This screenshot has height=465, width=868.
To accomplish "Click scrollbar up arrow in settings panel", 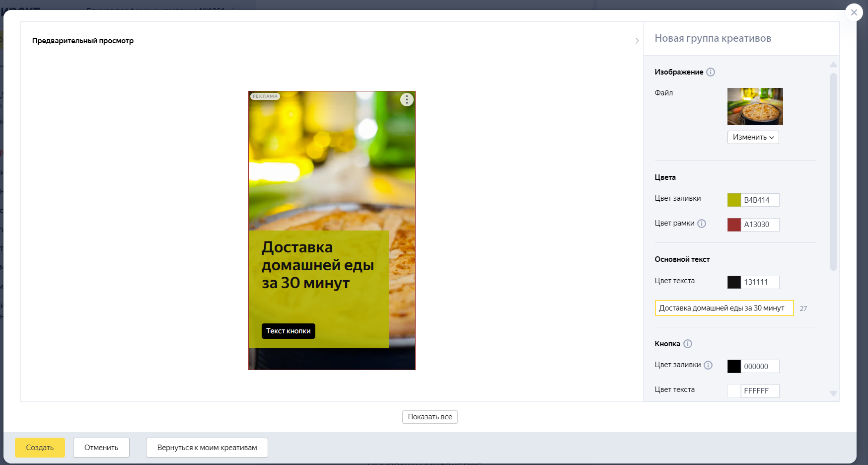I will pyautogui.click(x=833, y=65).
